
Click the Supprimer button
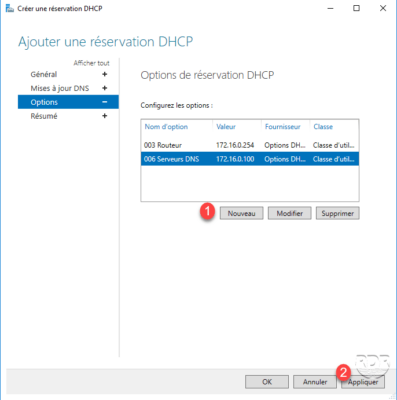pos(337,213)
